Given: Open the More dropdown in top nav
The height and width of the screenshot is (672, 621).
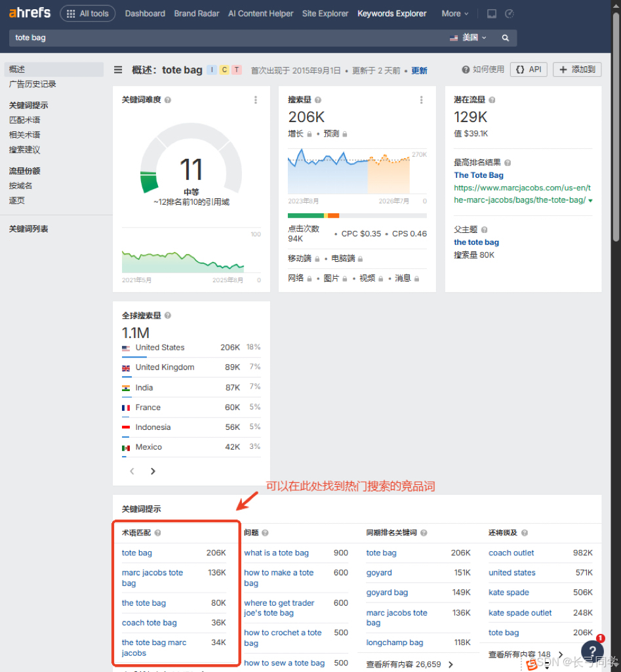Looking at the screenshot, I should click(455, 14).
